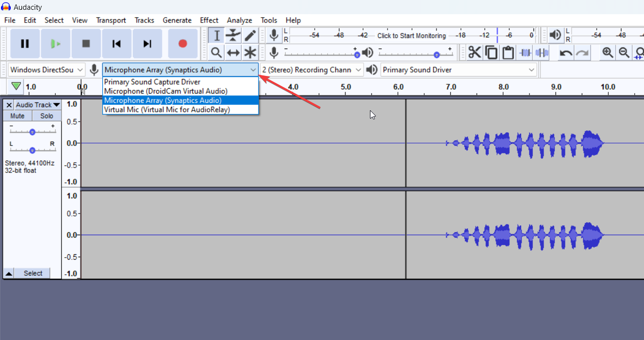Zoom in on the waveform
Viewport: 644px width, 340px height.
608,52
